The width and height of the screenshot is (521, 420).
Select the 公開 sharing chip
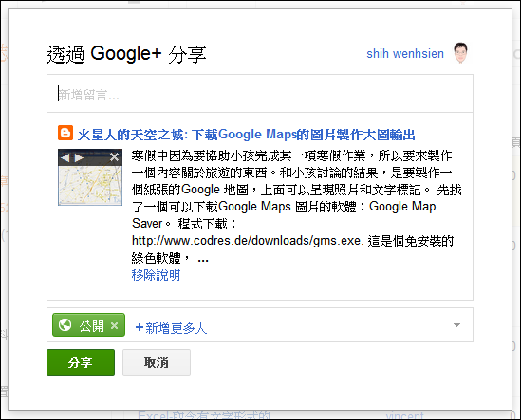88,324
